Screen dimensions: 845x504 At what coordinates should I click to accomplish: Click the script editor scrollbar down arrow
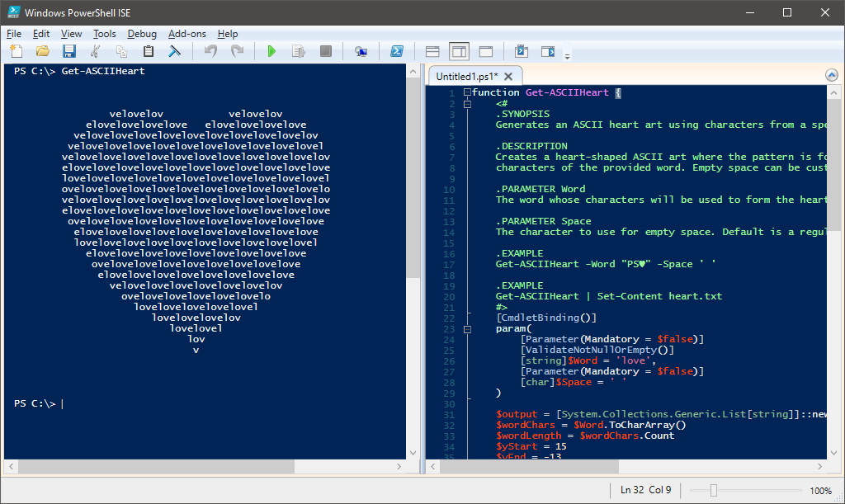click(x=833, y=453)
